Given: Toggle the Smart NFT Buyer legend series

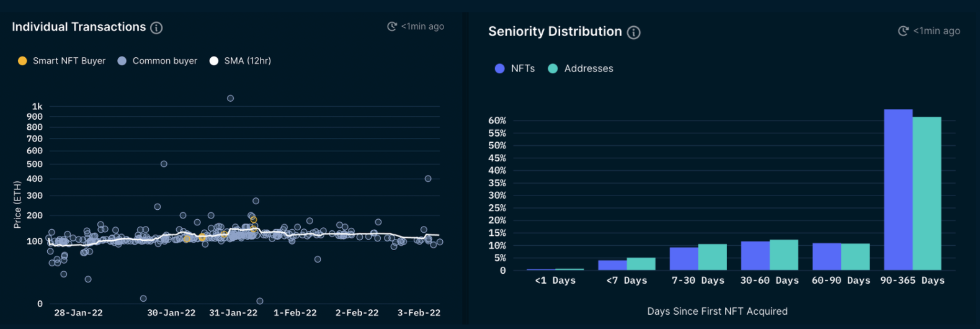Looking at the screenshot, I should coord(62,61).
